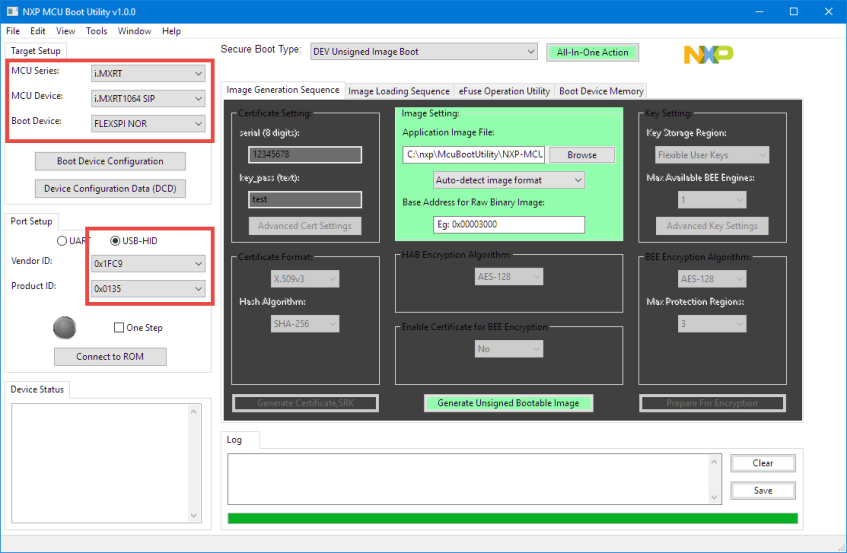Screen dimensions: 847x553
Task: Select the Device Status tab
Action: click(37, 389)
